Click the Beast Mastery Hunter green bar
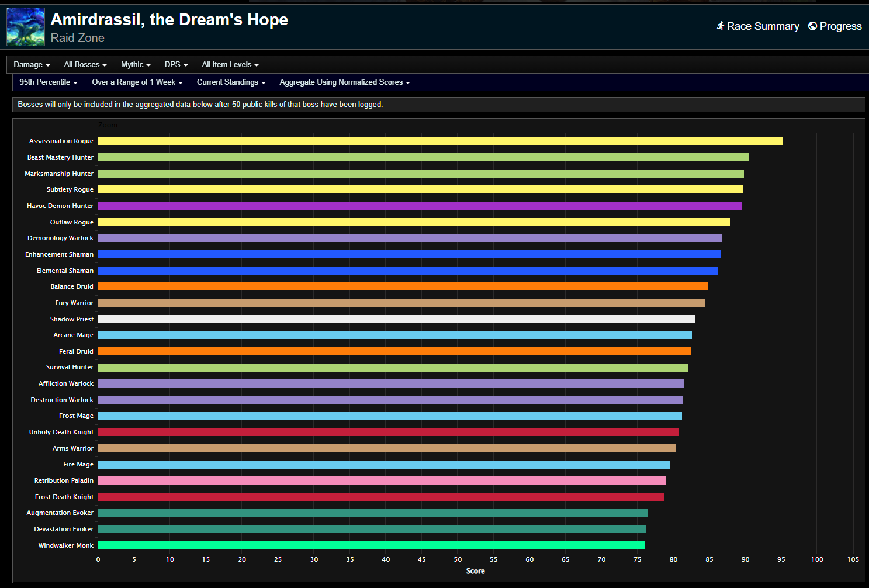Screen dimensions: 869x588 click(x=423, y=157)
